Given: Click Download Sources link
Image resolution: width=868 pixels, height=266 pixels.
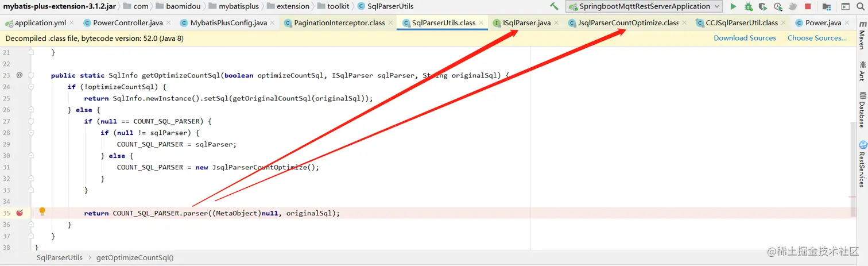Looking at the screenshot, I should (x=745, y=38).
